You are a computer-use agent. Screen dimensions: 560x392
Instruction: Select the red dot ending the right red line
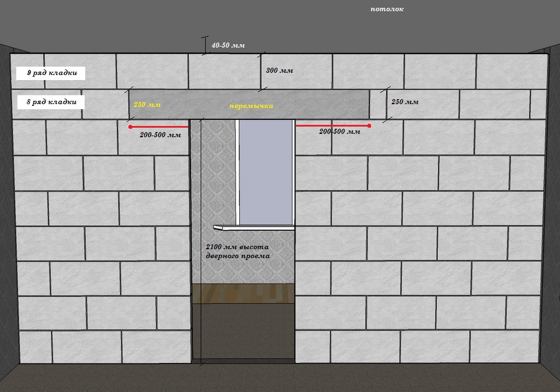coord(369,125)
